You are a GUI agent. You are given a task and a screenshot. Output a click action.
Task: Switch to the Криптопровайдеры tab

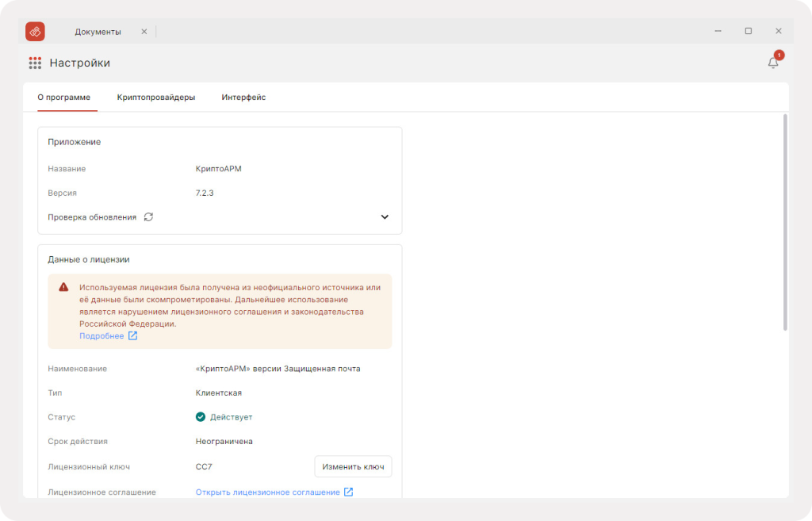pyautogui.click(x=156, y=98)
